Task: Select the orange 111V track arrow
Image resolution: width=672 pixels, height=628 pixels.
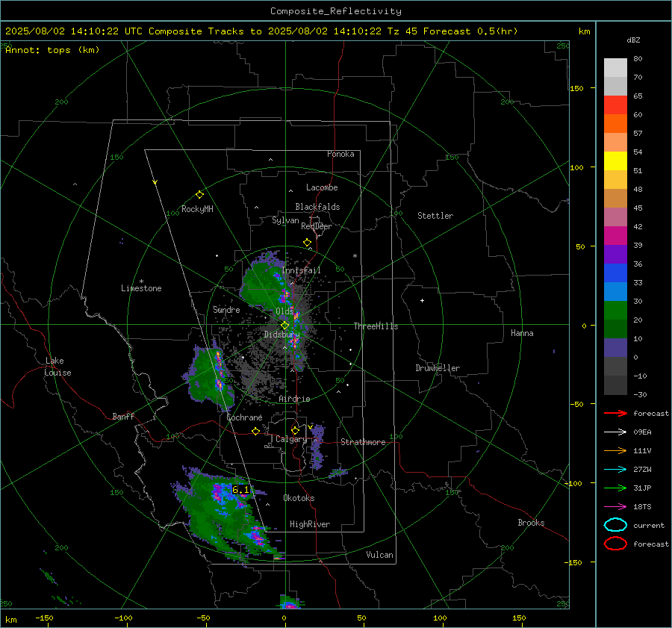Action: 615,450
